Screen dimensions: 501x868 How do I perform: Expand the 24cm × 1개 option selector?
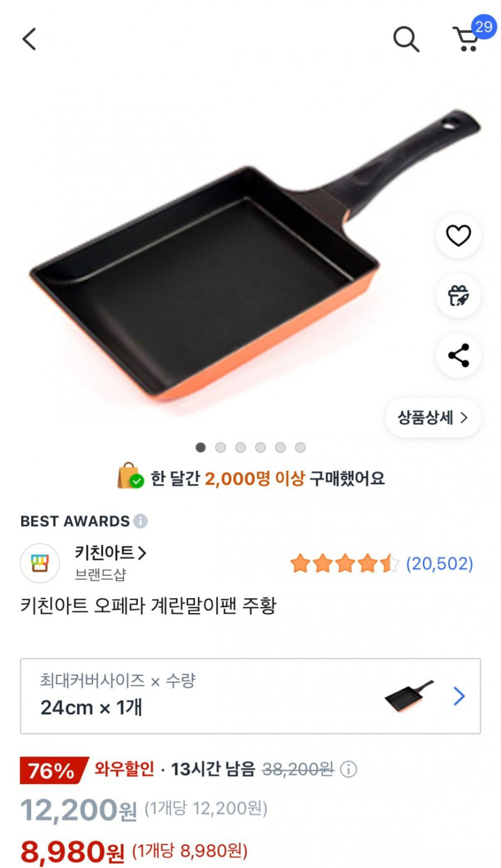[180, 696]
